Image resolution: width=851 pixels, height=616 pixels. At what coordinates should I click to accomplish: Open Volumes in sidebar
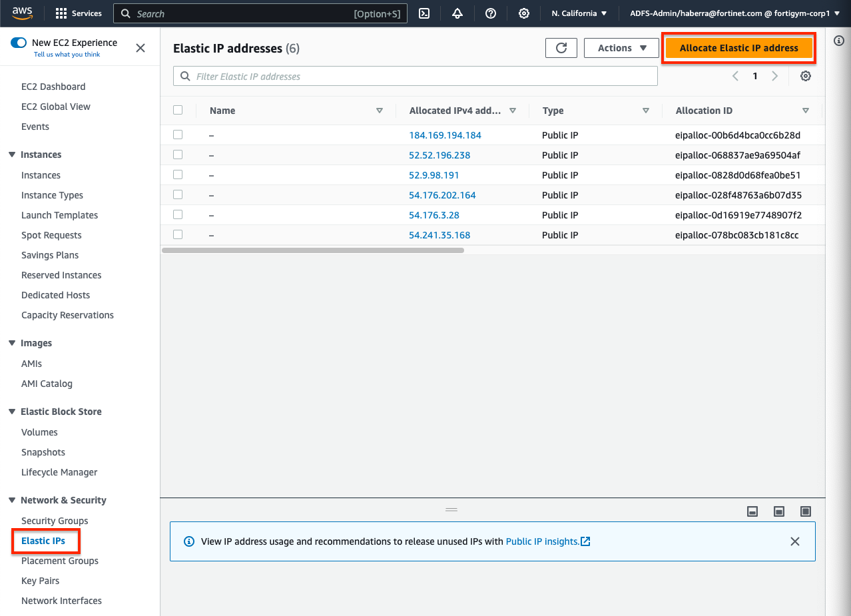39,432
